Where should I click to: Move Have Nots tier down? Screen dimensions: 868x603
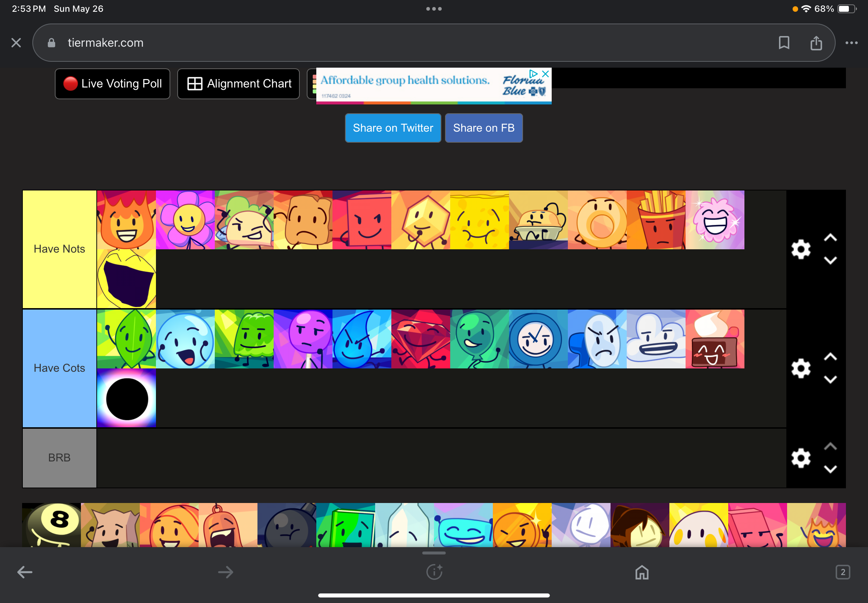[830, 260]
